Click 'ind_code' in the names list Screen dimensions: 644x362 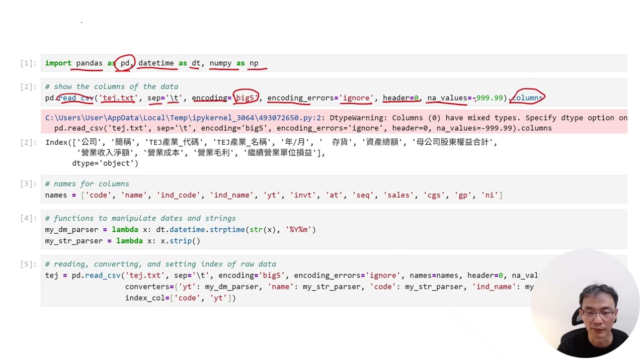[x=179, y=195]
